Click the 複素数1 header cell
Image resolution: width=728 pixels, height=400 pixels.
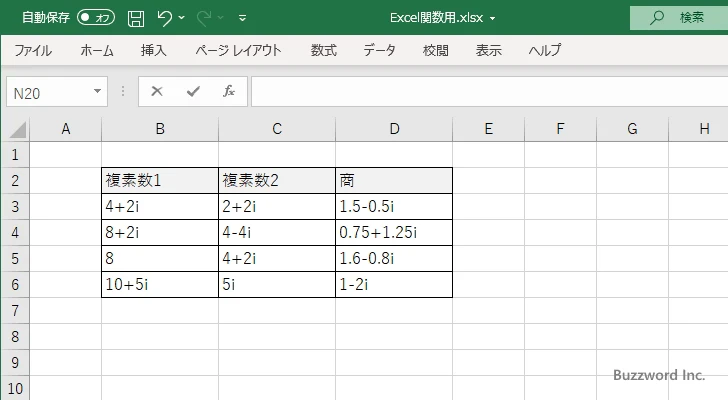(160, 181)
